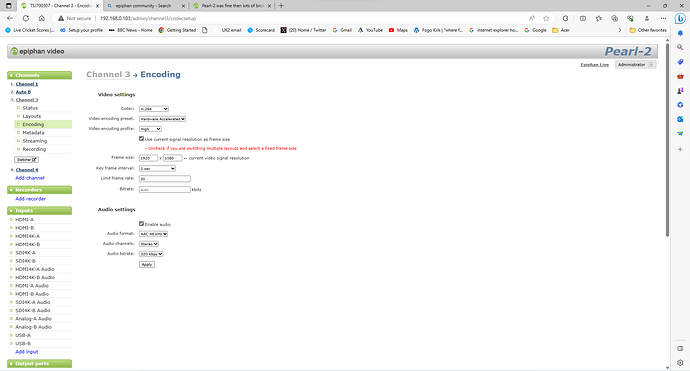Open Metadata under Channel 3
The width and height of the screenshot is (690, 371).
33,132
